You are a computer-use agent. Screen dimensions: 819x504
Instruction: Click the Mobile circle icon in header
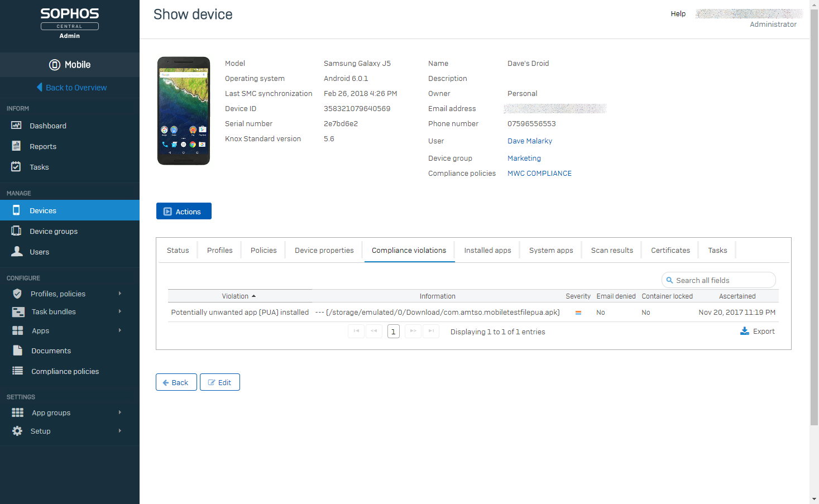pos(55,65)
